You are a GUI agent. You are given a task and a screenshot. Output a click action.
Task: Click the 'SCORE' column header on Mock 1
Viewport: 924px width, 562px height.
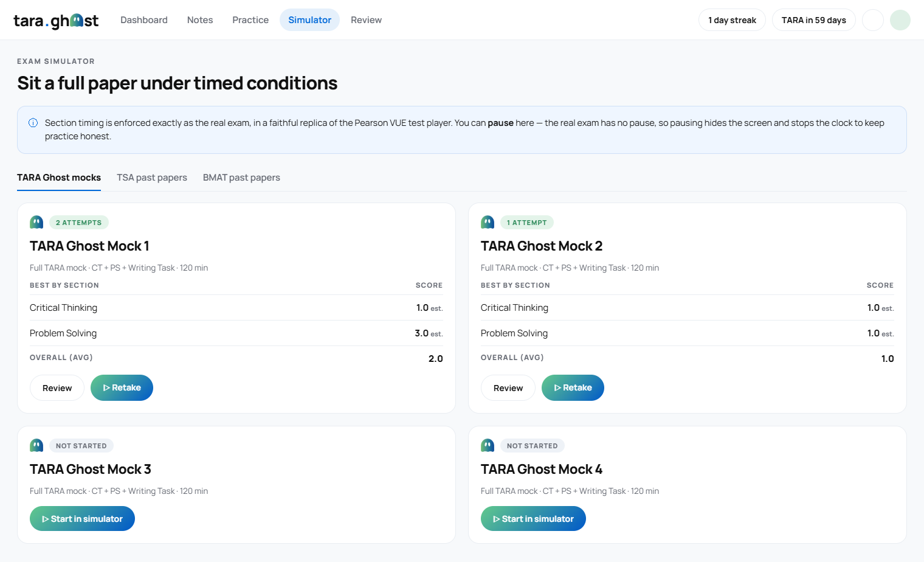tap(429, 285)
